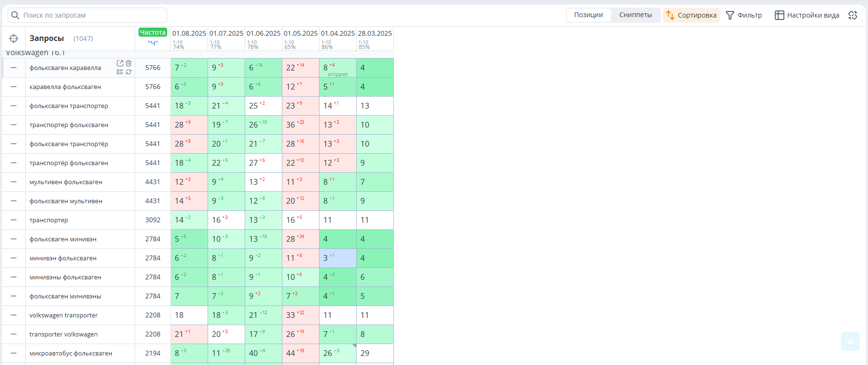Click the list-details icon for фольксваген каравелла
Viewport: 868px width, 365px height.
120,72
